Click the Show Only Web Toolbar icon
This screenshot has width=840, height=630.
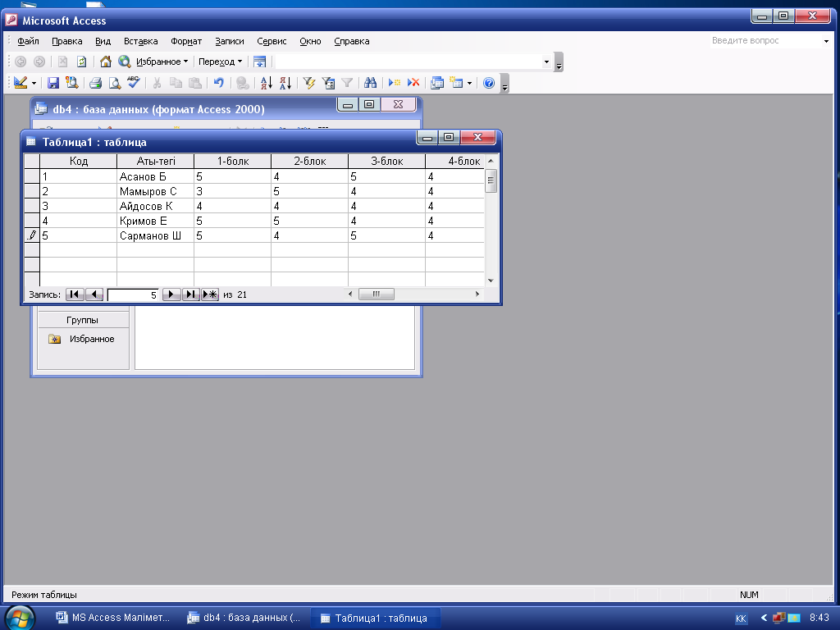coord(259,62)
